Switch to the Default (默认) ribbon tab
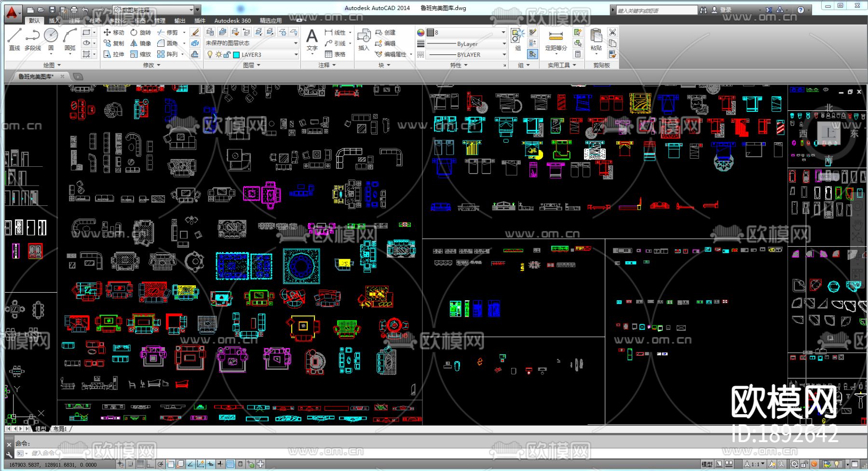 35,20
